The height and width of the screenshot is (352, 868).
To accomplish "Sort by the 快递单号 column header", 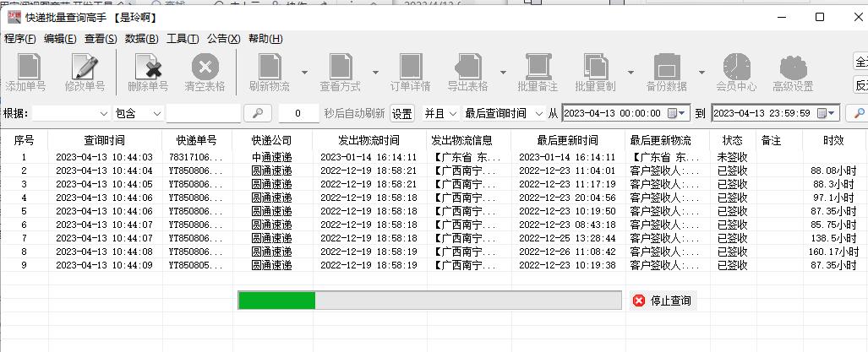I will point(197,140).
